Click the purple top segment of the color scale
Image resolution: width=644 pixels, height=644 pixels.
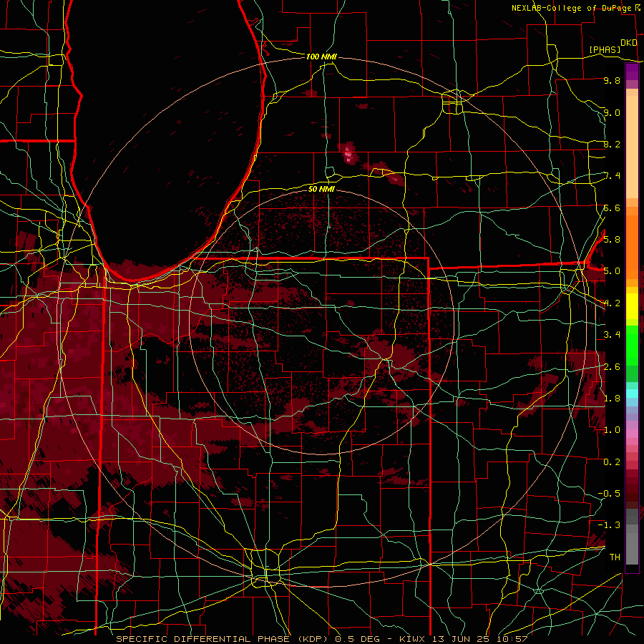(x=632, y=72)
